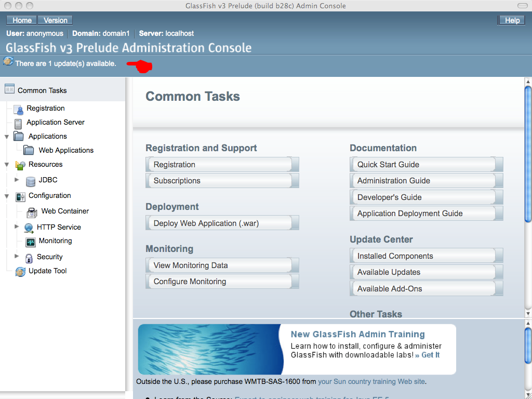Click the update notification icon in the header
Image resolution: width=532 pixels, height=399 pixels.
[8, 62]
